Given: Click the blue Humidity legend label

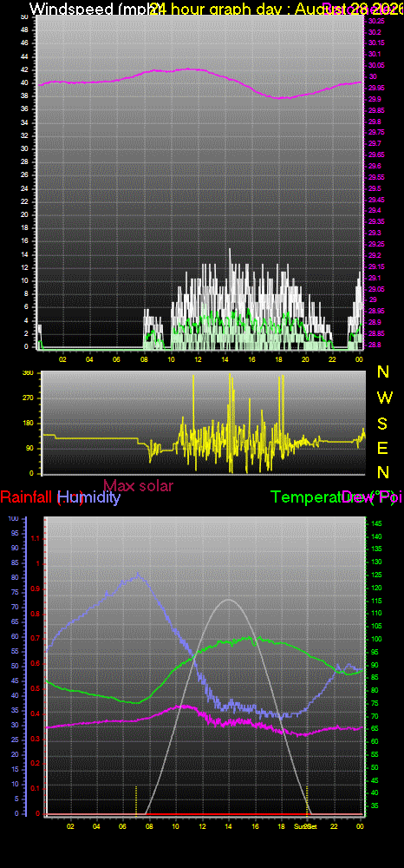Looking at the screenshot, I should tap(89, 497).
